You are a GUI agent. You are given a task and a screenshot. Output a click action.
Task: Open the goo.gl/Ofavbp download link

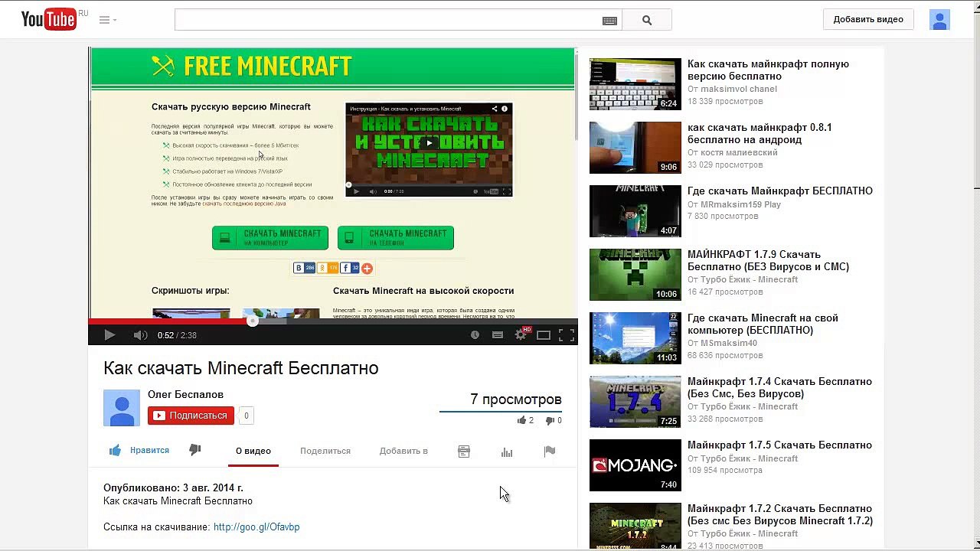(x=256, y=527)
